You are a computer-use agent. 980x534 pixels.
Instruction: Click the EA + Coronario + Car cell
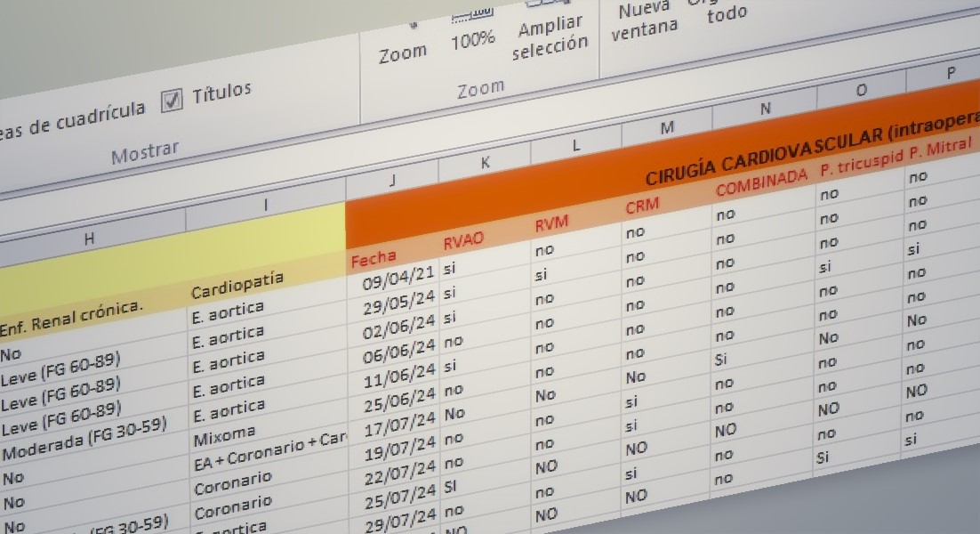[270, 451]
